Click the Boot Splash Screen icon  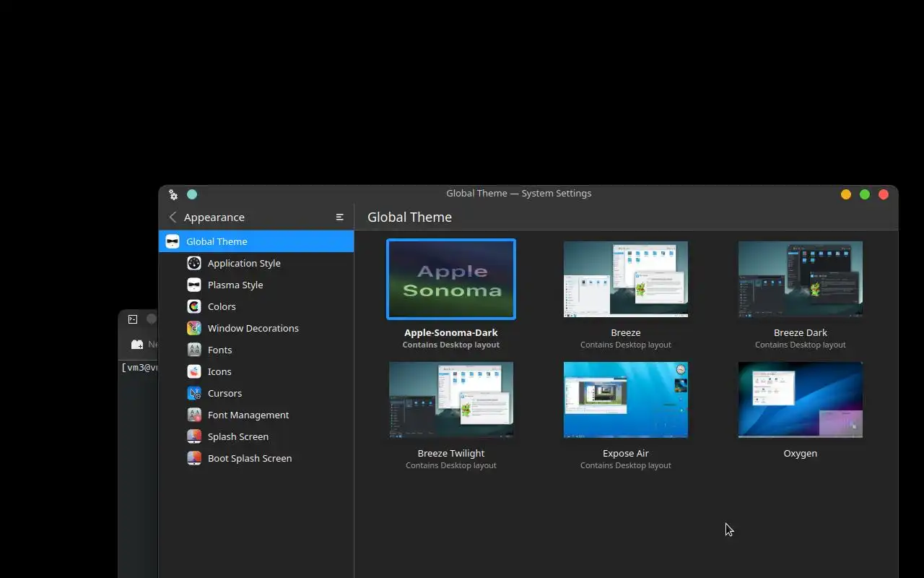194,458
